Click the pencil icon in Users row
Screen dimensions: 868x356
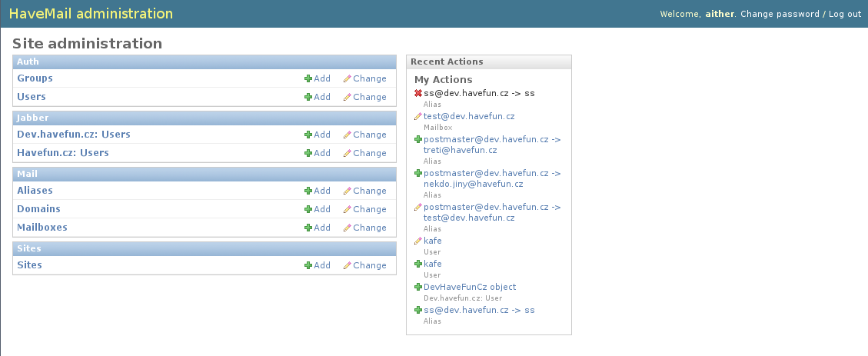pos(347,97)
